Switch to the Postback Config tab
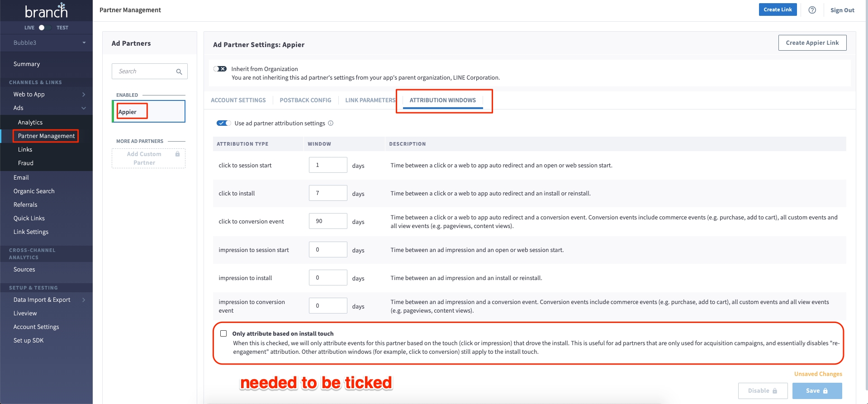Screen dimensions: 868x404 pos(305,100)
